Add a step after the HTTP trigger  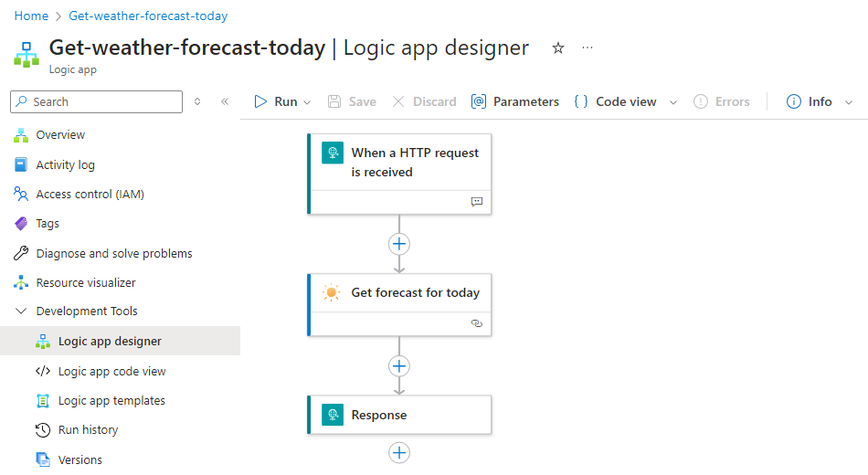point(399,244)
